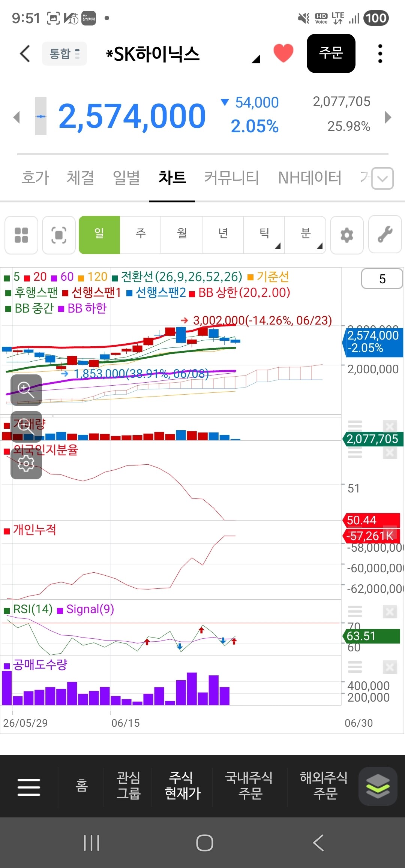Tap the 5-day moving average legend
The image size is (405, 868).
(12, 277)
